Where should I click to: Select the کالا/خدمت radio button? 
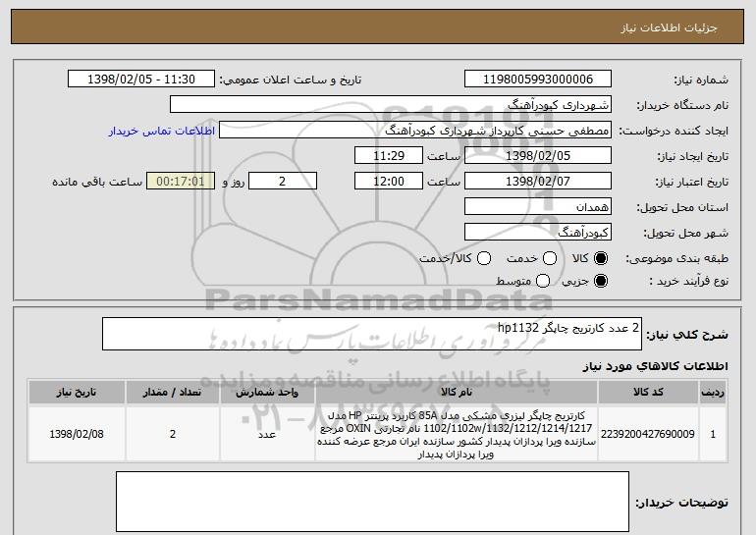(x=484, y=258)
